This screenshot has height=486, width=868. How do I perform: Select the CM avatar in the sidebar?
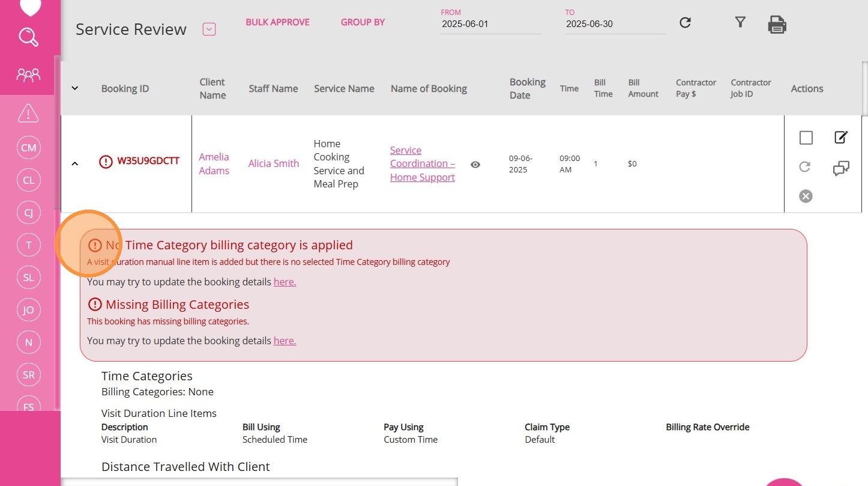click(28, 148)
